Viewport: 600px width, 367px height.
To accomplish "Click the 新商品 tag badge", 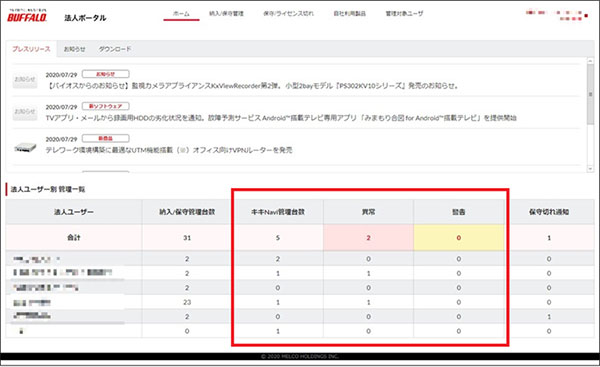I will (x=106, y=138).
